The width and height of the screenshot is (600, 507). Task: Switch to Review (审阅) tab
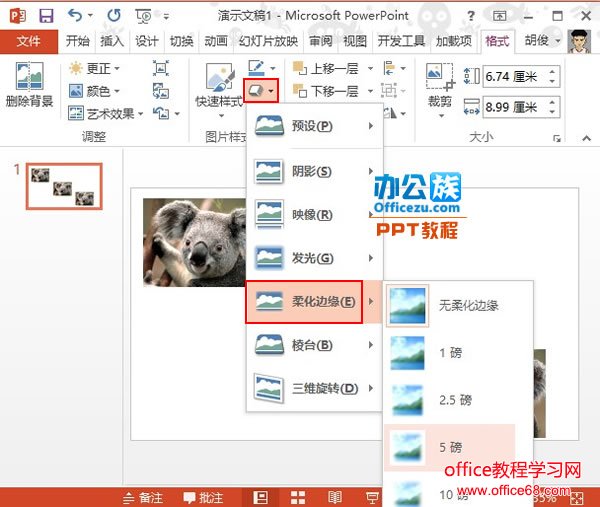point(321,41)
